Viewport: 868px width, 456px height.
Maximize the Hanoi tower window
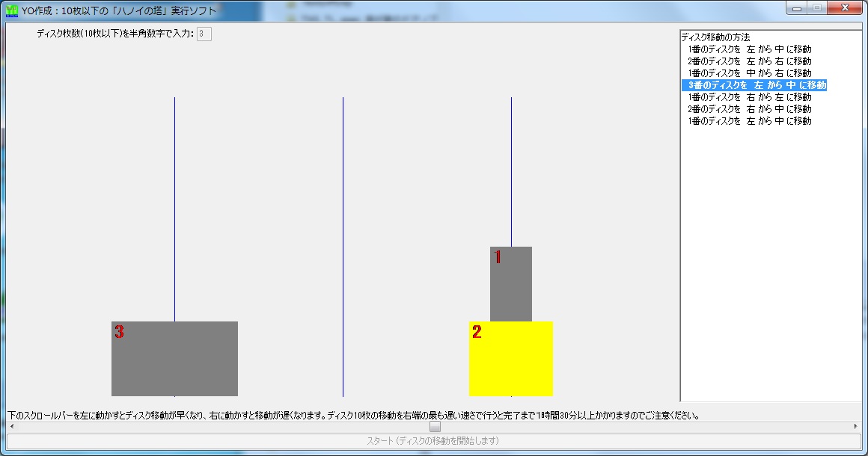click(x=816, y=8)
